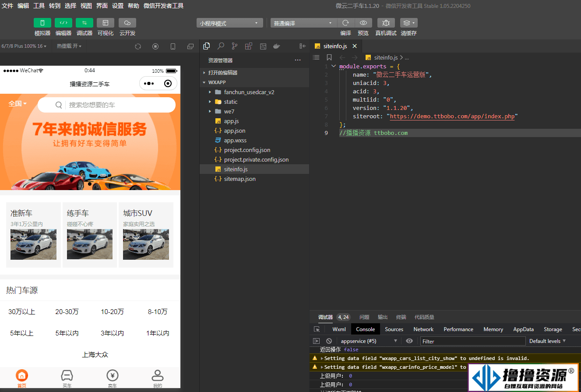
Task: Toggle the Simulator (模拟器) panel button
Action: 42,23
